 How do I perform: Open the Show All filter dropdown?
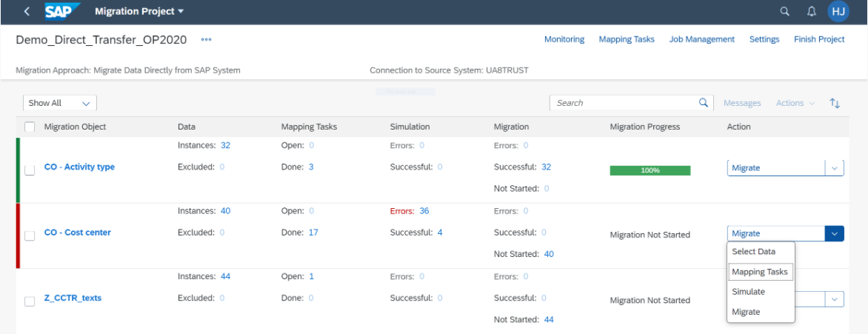pos(60,104)
